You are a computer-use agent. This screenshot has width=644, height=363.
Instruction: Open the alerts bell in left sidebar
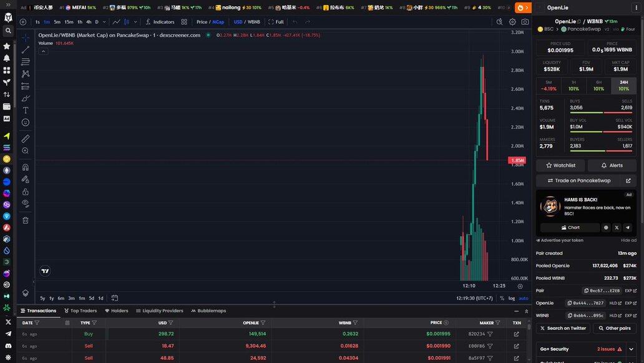click(7, 58)
